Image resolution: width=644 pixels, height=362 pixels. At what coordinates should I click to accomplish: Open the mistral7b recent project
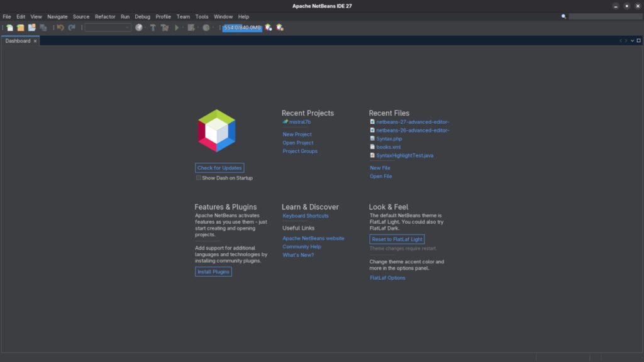[x=299, y=121]
